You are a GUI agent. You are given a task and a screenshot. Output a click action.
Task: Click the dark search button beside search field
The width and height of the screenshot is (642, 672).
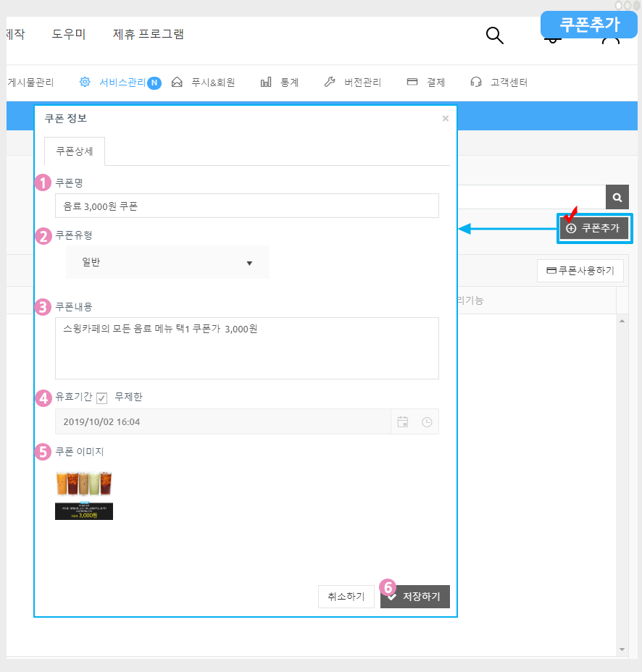(617, 197)
